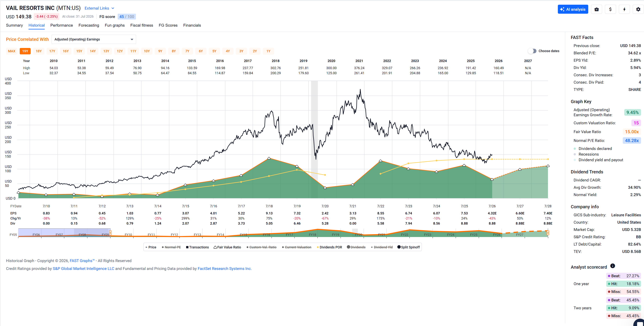The width and height of the screenshot is (644, 326).
Task: Open the FAST Graphs™ copyright link
Action: [x=82, y=261]
